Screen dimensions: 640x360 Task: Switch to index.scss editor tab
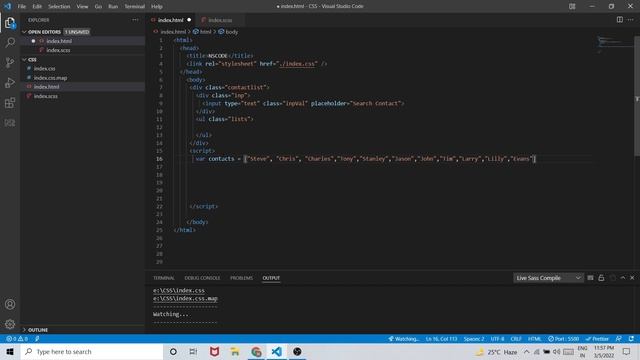pyautogui.click(x=220, y=20)
